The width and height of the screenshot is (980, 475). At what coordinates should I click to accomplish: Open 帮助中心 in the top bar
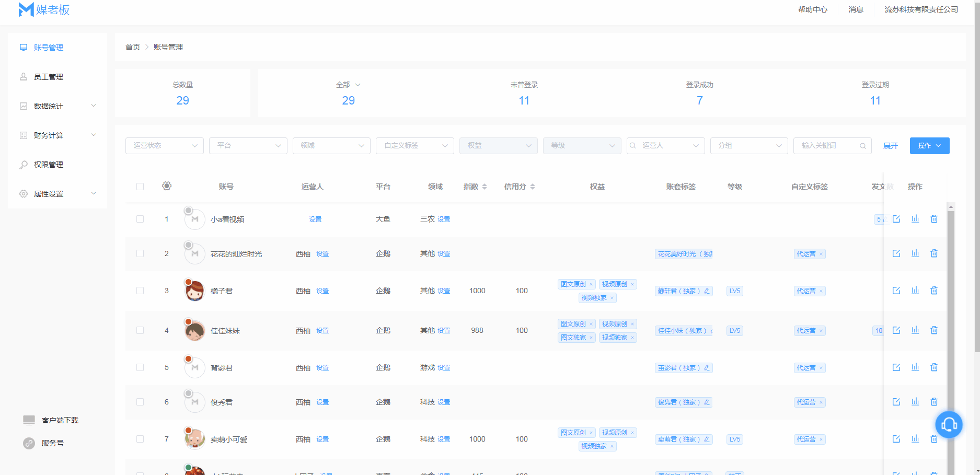812,9
